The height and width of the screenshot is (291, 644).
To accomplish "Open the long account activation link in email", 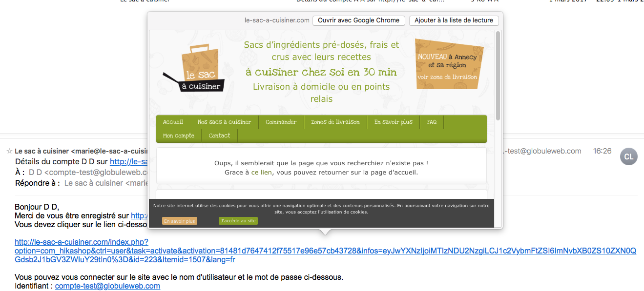I will (326, 251).
